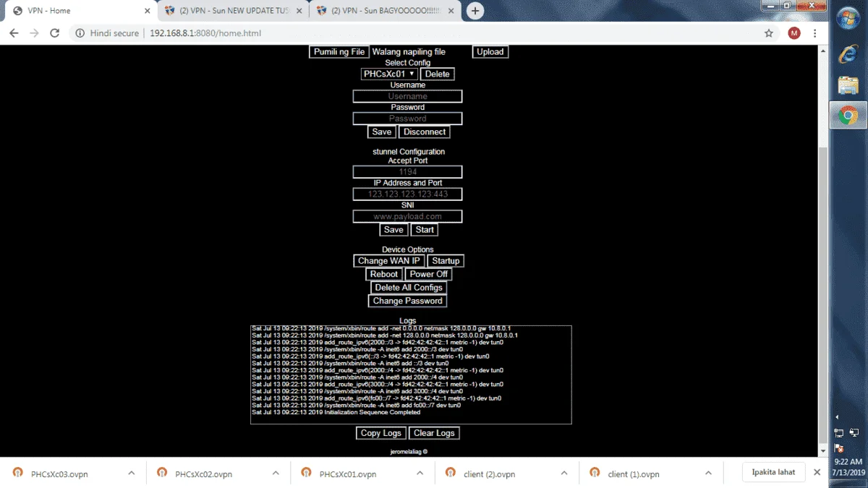This screenshot has height=488, width=868.
Task: Click 'Initialization Sequence Completed' log line
Action: pyautogui.click(x=372, y=412)
